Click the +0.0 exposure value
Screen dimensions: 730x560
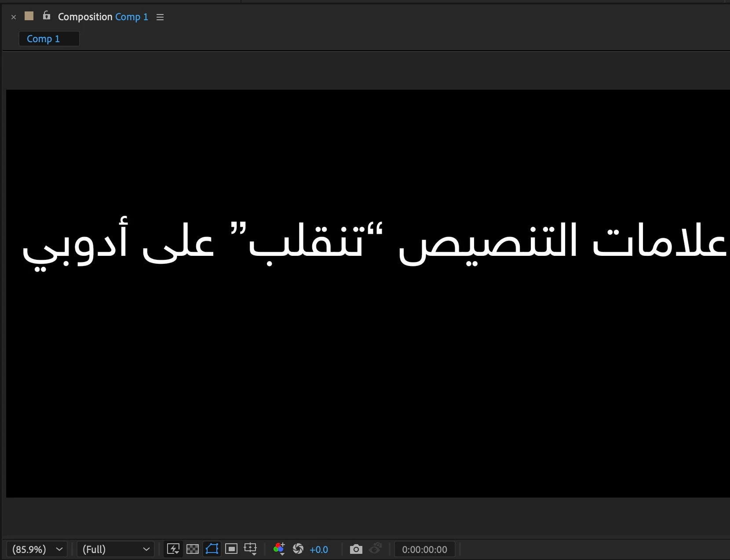click(319, 549)
